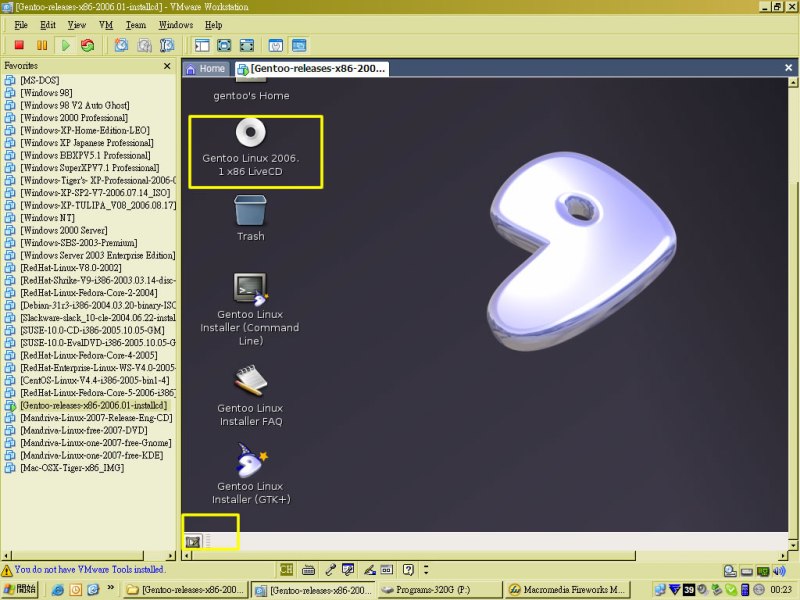Click the taskbar clock showing 00:23
This screenshot has width=800, height=600.
pos(781,590)
